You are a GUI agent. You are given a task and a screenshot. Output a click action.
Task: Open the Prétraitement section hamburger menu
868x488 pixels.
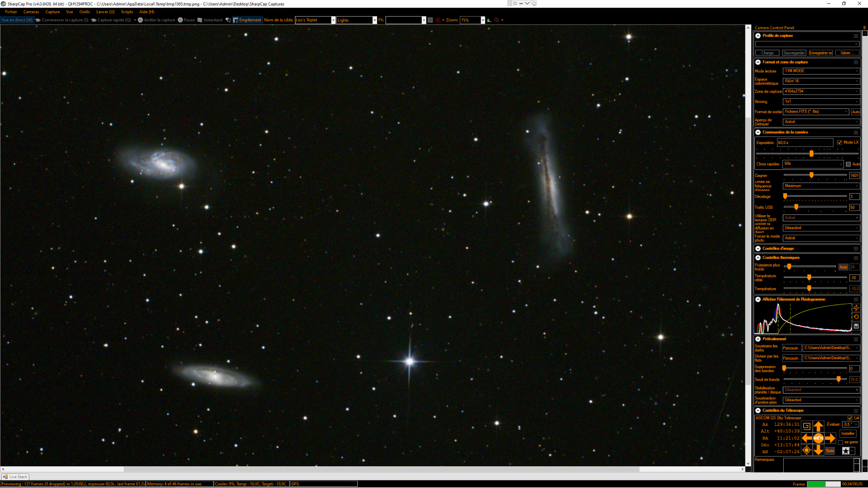856,339
